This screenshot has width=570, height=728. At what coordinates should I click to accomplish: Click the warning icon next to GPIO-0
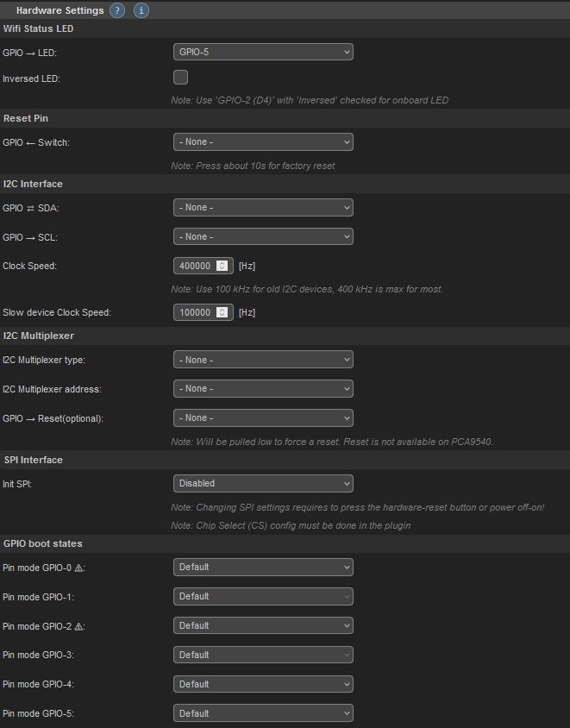click(x=79, y=567)
